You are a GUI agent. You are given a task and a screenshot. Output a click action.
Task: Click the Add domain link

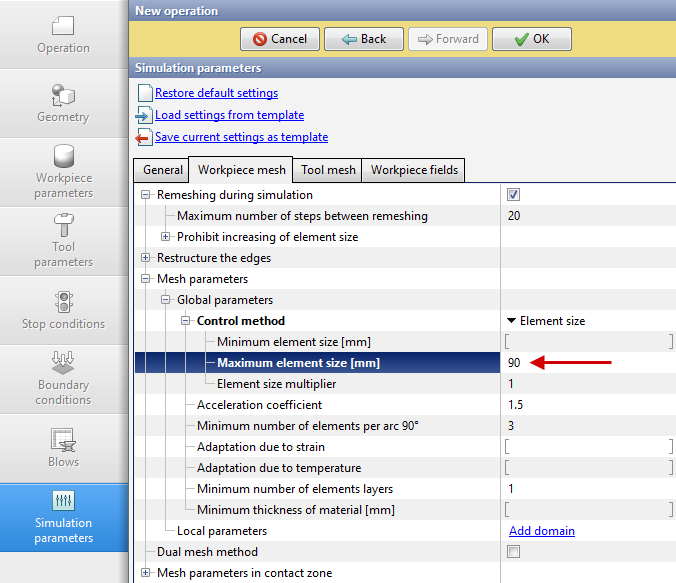pyautogui.click(x=541, y=531)
